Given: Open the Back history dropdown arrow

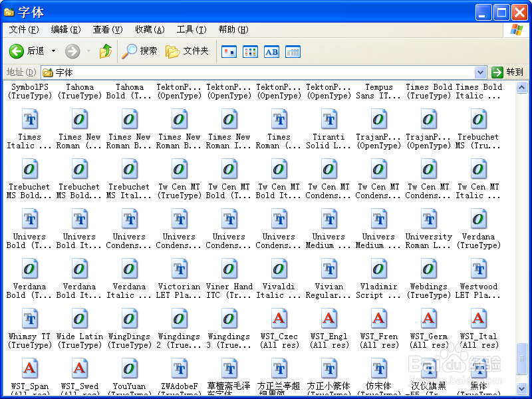Looking at the screenshot, I should pos(54,51).
